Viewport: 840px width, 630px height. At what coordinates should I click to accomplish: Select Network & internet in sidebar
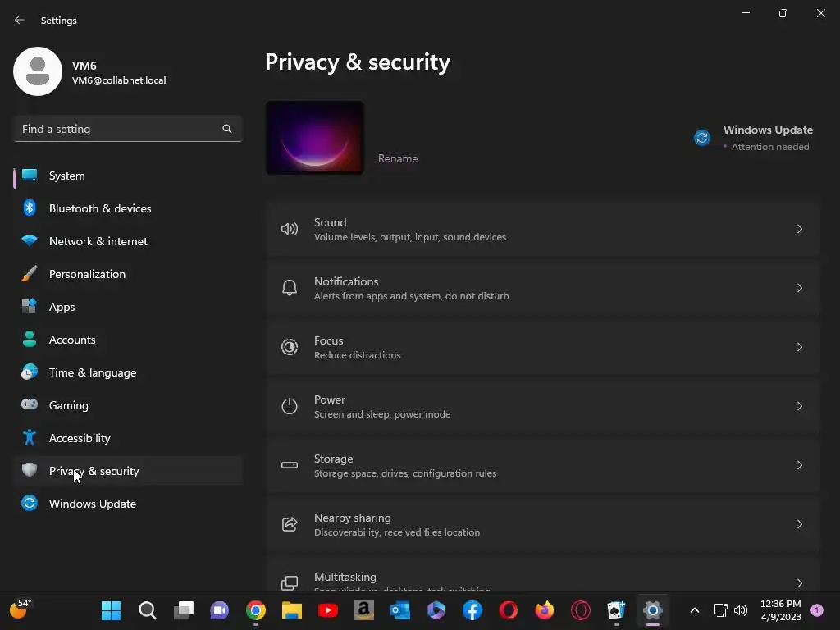[x=128, y=241]
